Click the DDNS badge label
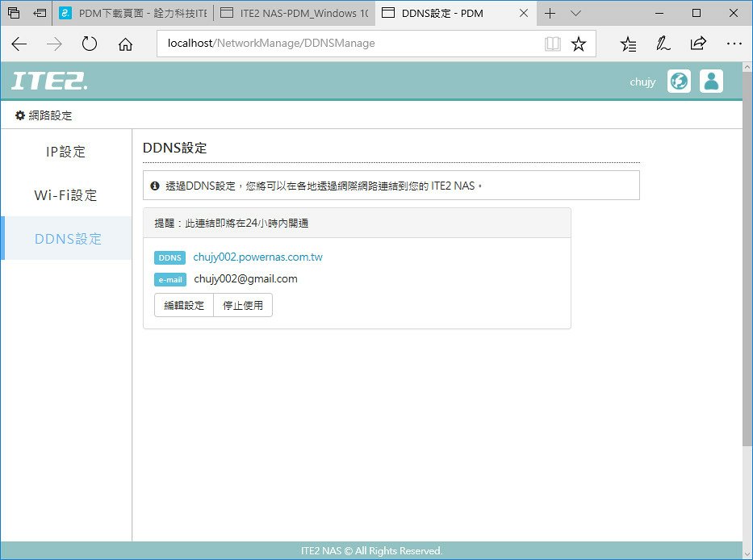The height and width of the screenshot is (560, 753). pos(170,257)
